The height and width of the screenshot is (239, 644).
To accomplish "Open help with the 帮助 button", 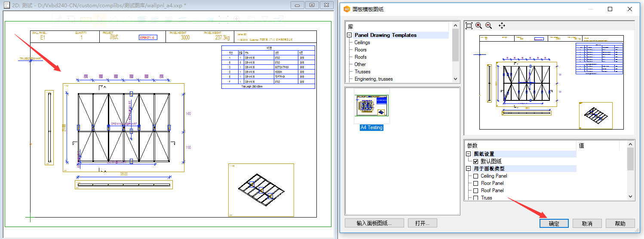I will point(620,224).
